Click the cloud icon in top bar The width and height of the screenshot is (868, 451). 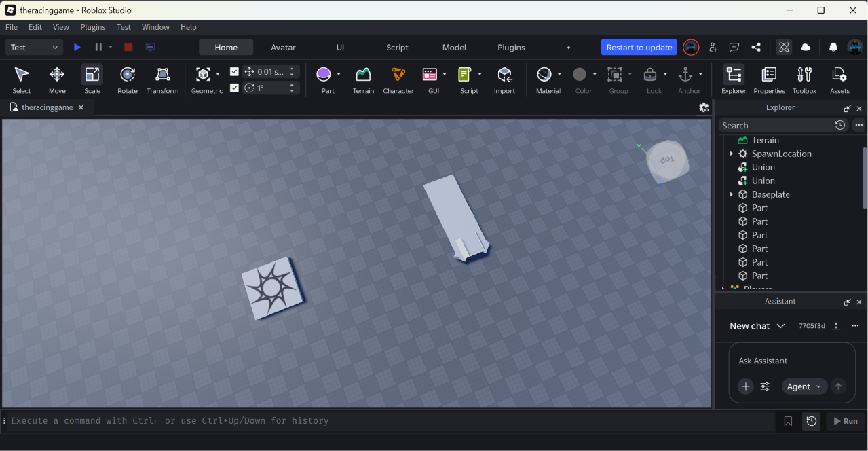(806, 48)
